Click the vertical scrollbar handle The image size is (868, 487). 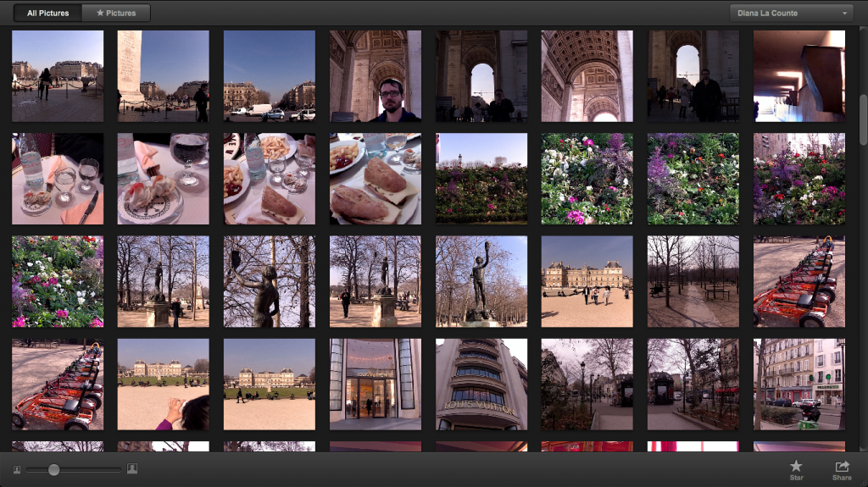tap(862, 119)
